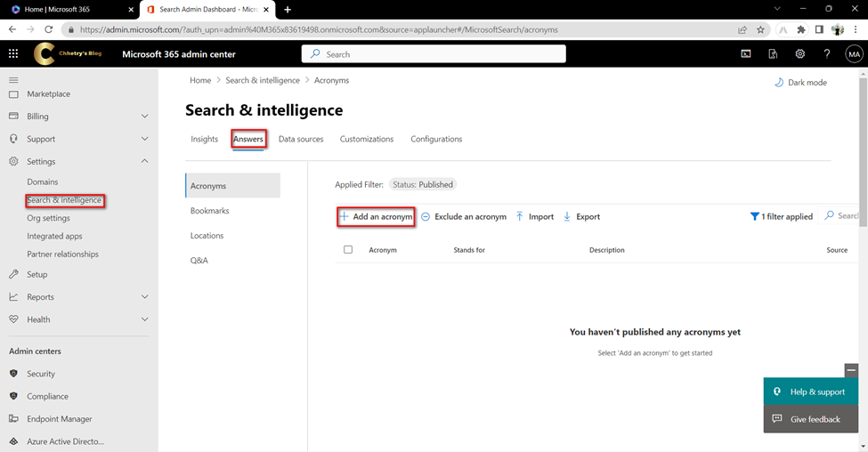Switch to the Data sources tab
868x452 pixels.
click(x=301, y=139)
